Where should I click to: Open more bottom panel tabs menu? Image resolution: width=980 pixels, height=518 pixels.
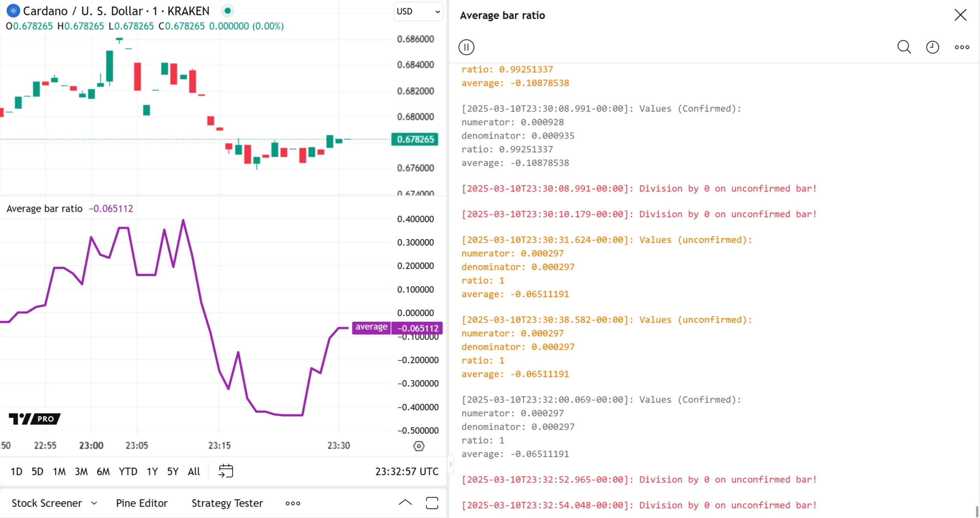coord(293,503)
